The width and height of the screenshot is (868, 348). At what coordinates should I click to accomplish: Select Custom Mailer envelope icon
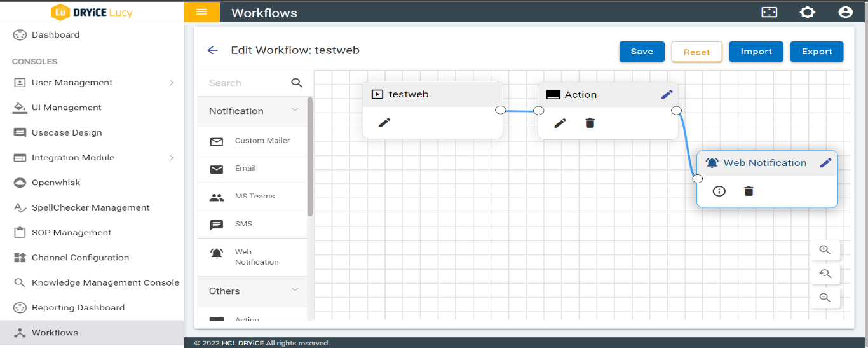pos(217,141)
